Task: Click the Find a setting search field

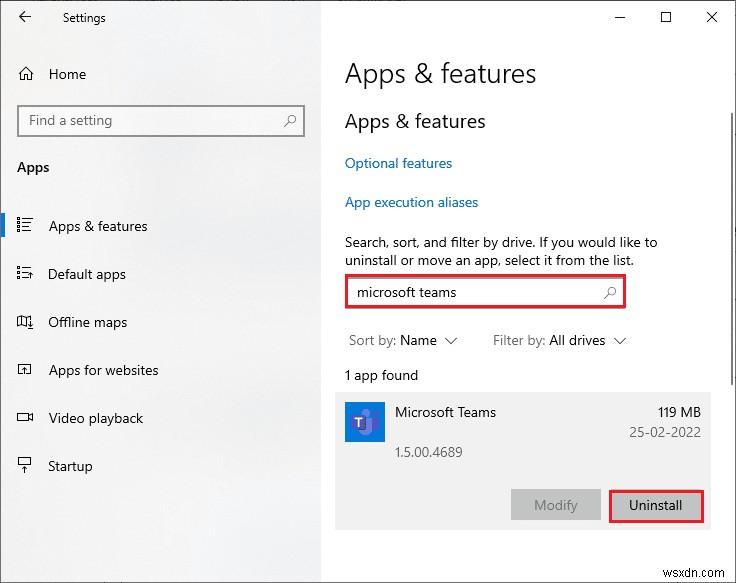Action: click(150, 121)
